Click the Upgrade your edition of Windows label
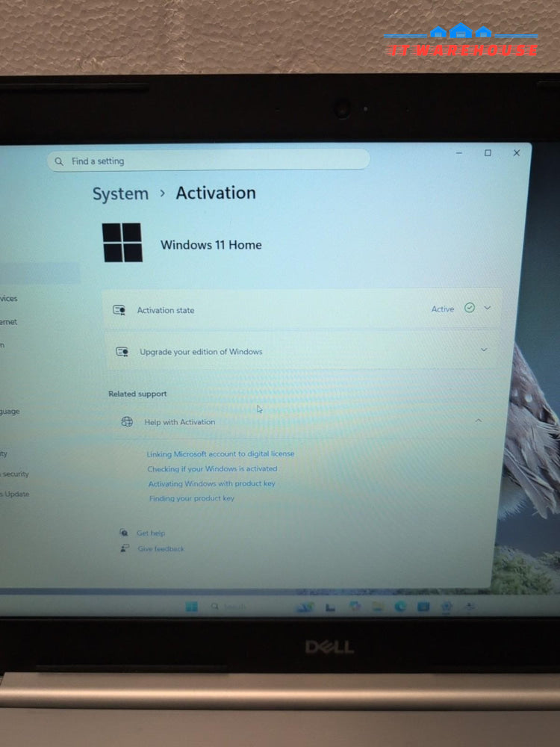The image size is (560, 747). (201, 352)
